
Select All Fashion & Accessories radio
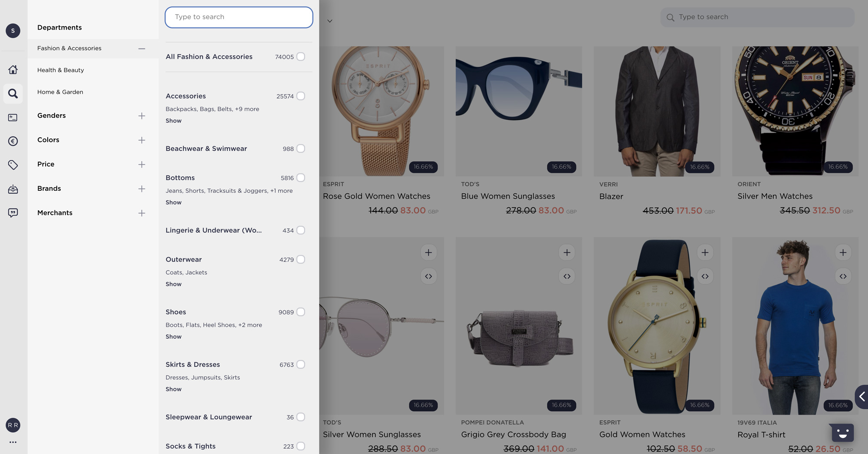(301, 56)
